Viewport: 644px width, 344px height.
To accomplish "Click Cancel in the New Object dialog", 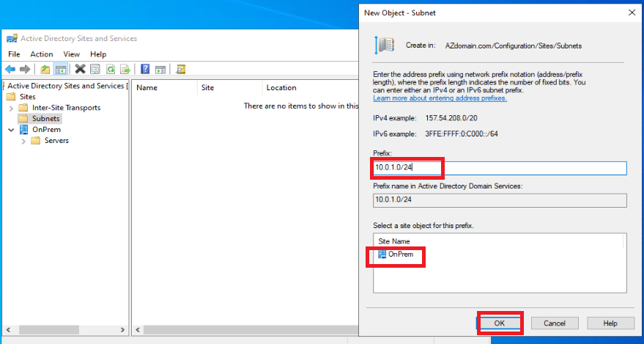I will (x=555, y=323).
